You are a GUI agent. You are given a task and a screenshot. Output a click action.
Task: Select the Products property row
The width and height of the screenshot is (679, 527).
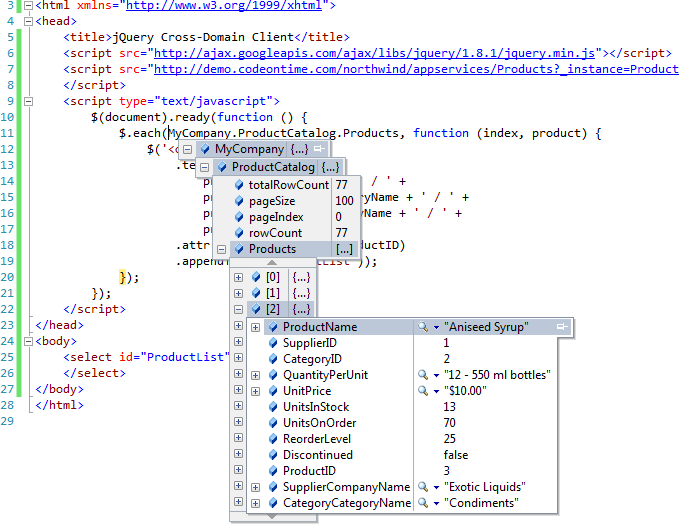point(272,249)
